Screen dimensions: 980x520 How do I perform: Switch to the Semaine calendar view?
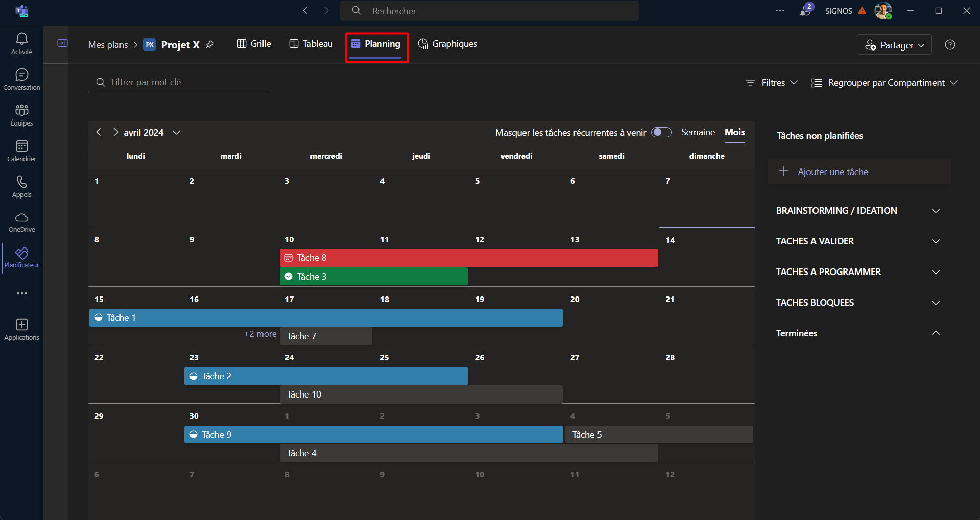(698, 132)
